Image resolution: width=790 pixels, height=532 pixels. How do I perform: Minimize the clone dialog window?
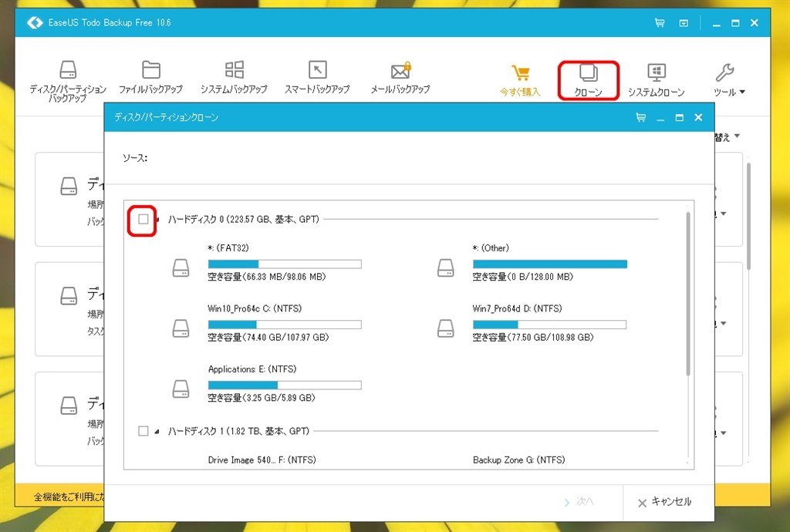pyautogui.click(x=660, y=118)
